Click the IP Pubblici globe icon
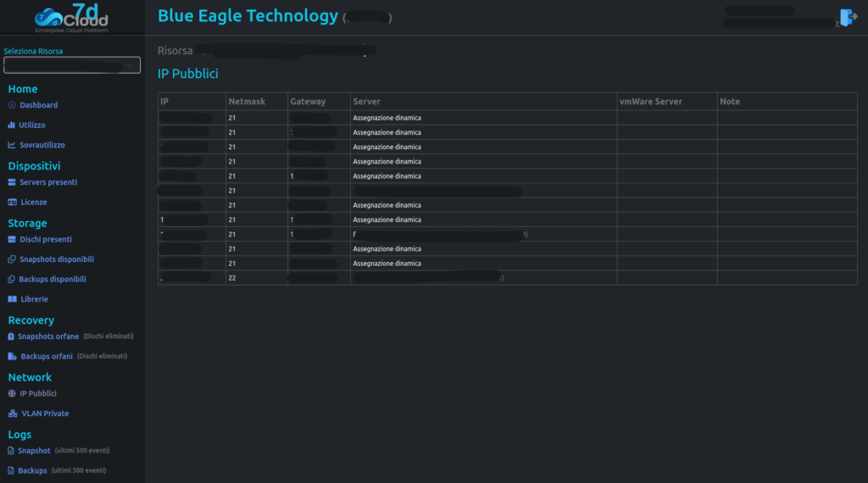This screenshot has height=483, width=868. 12,393
